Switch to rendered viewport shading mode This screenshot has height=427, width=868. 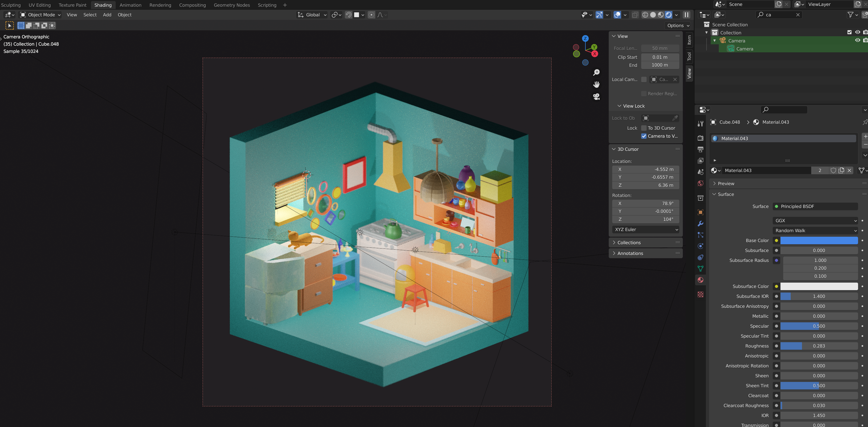click(669, 15)
